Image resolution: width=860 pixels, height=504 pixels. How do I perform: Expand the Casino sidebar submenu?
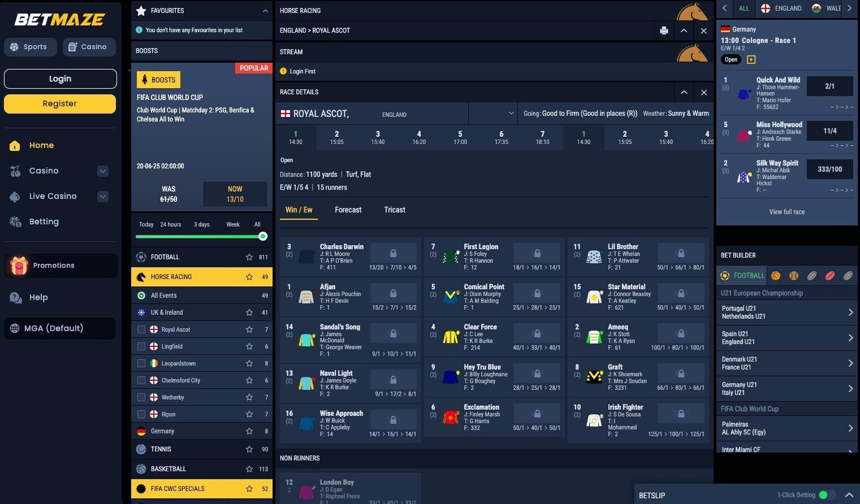[x=102, y=171]
